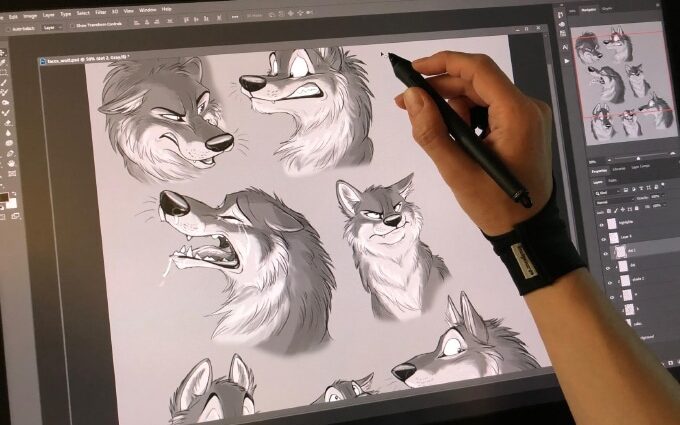Screen dimensions: 680x425
Task: Open the Image menu
Action: tap(30, 16)
